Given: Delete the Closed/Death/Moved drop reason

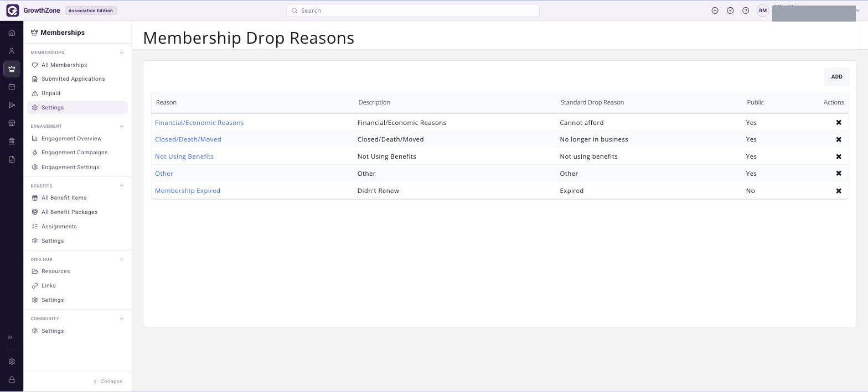Looking at the screenshot, I should point(839,139).
